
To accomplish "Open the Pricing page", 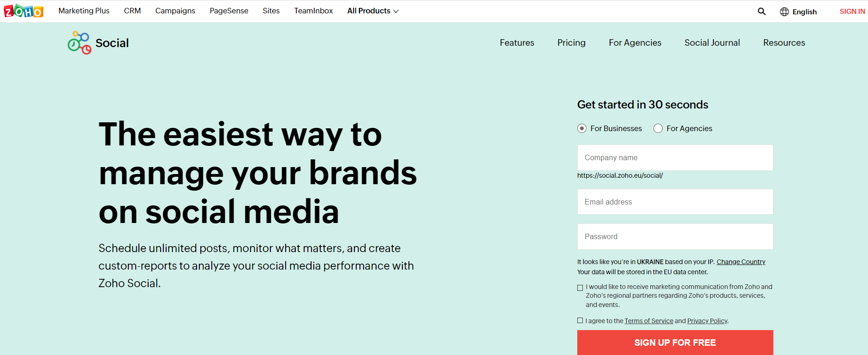I will click(x=571, y=42).
